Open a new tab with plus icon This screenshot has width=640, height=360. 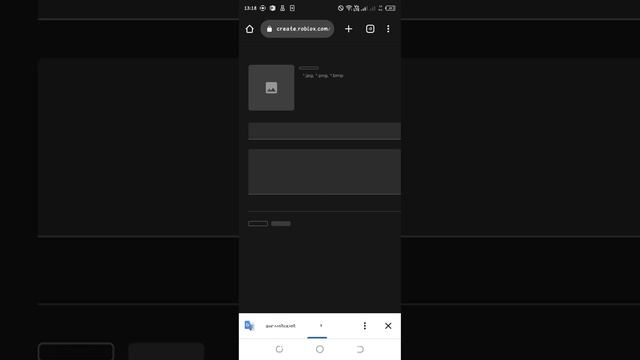[x=348, y=29]
